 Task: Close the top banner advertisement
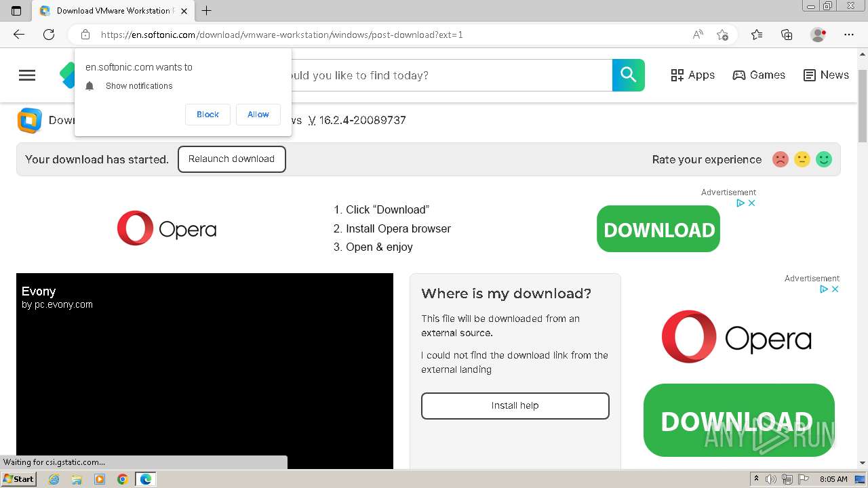pos(751,203)
